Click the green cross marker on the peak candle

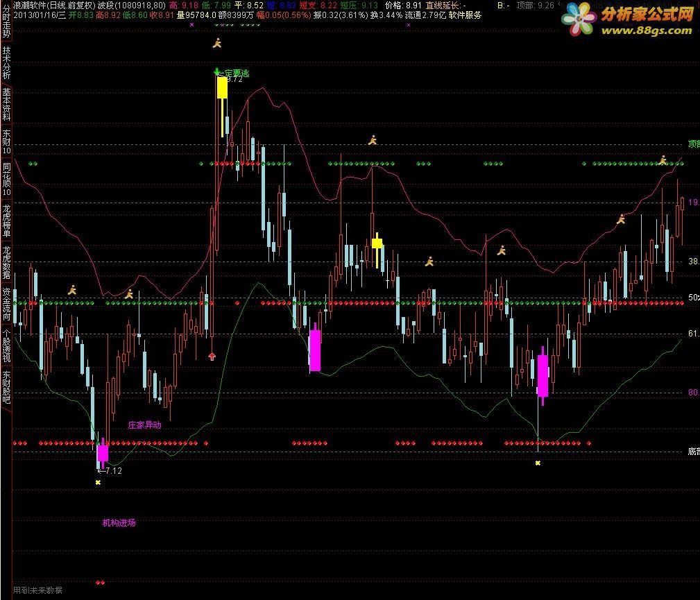point(217,71)
